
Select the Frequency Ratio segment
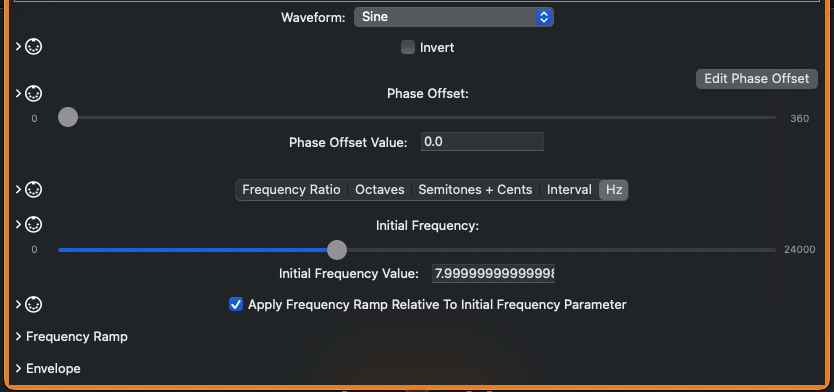[291, 190]
